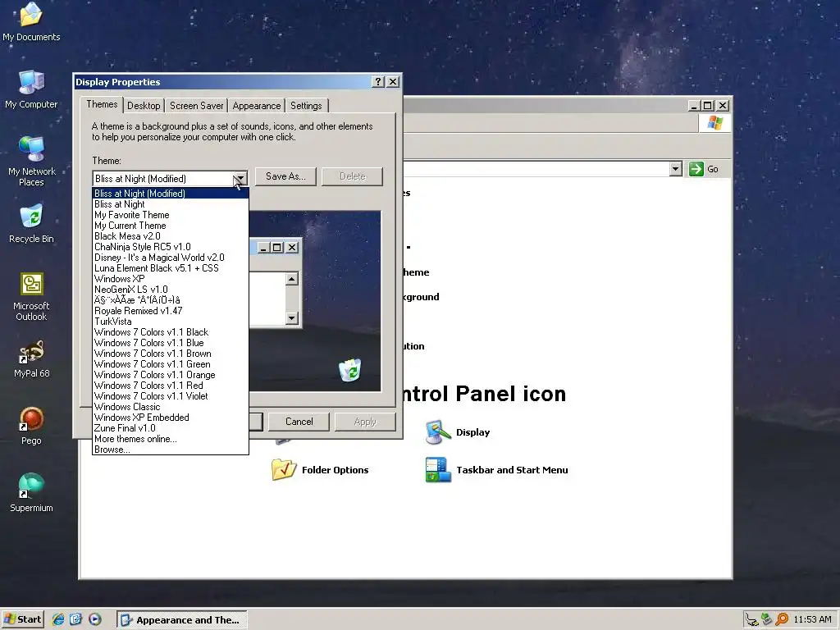Click the taskbar clock showing 11:53 AM
Viewport: 840px width, 630px height.
click(x=812, y=619)
